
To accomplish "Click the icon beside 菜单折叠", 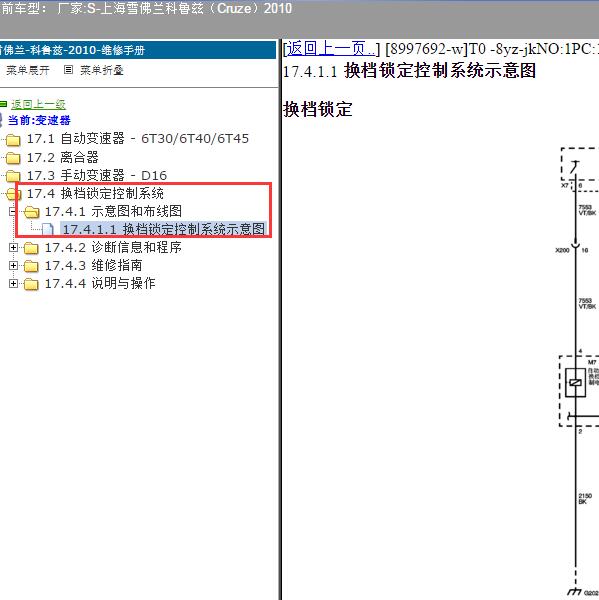I will tap(68, 70).
